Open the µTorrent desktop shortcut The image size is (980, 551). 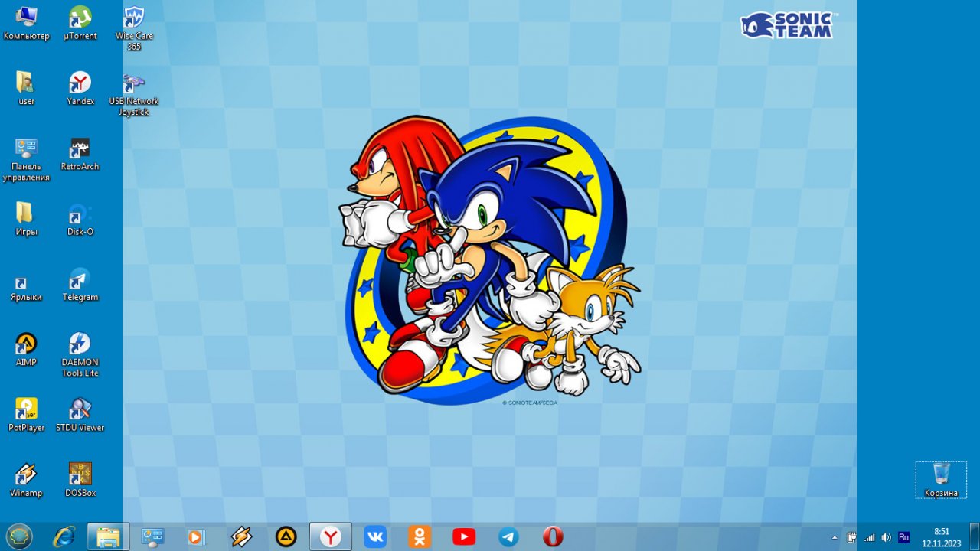point(80,24)
